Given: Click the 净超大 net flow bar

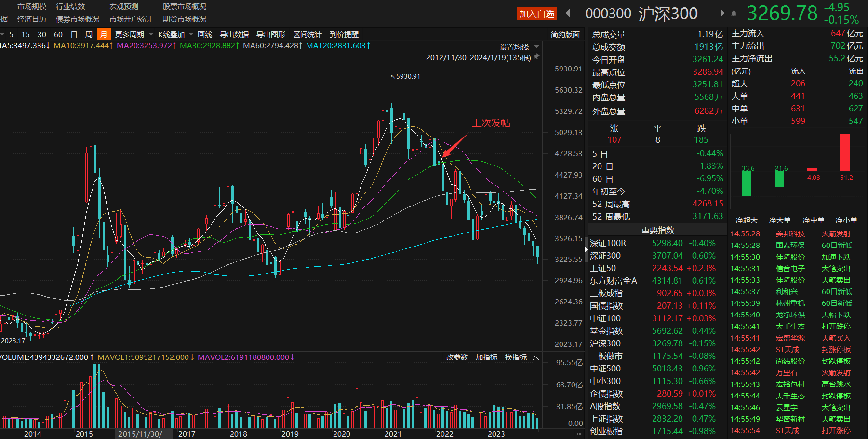Looking at the screenshot, I should [747, 184].
